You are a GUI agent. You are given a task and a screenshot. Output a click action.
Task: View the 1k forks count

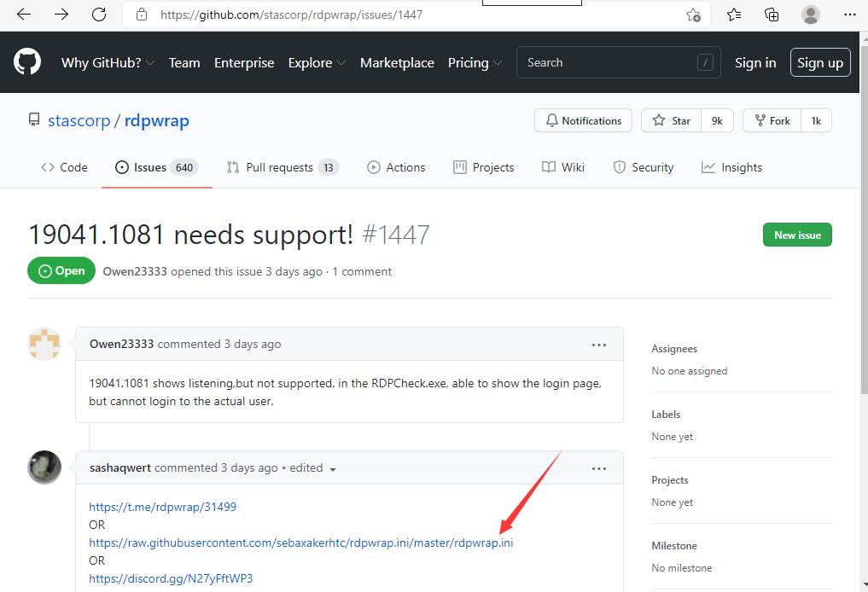pos(816,120)
